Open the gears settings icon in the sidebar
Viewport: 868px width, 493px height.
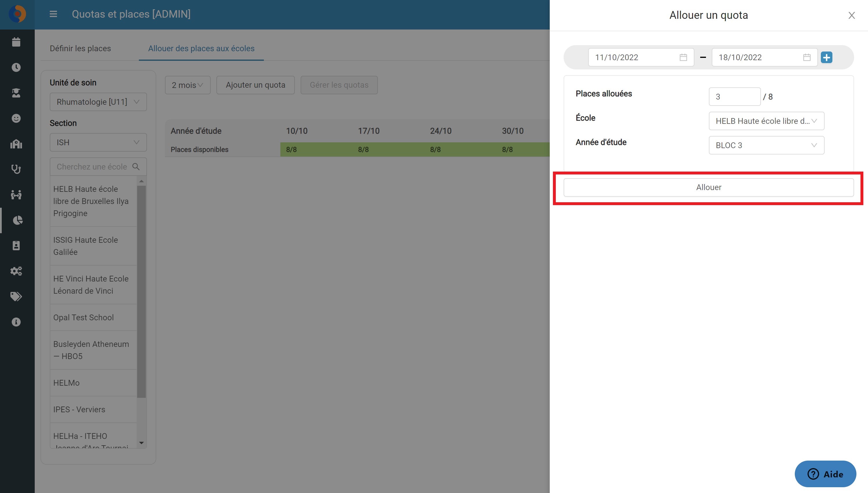(x=16, y=271)
